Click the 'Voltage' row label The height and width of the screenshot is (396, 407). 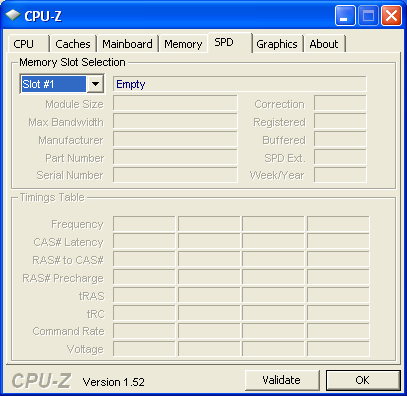(x=85, y=349)
